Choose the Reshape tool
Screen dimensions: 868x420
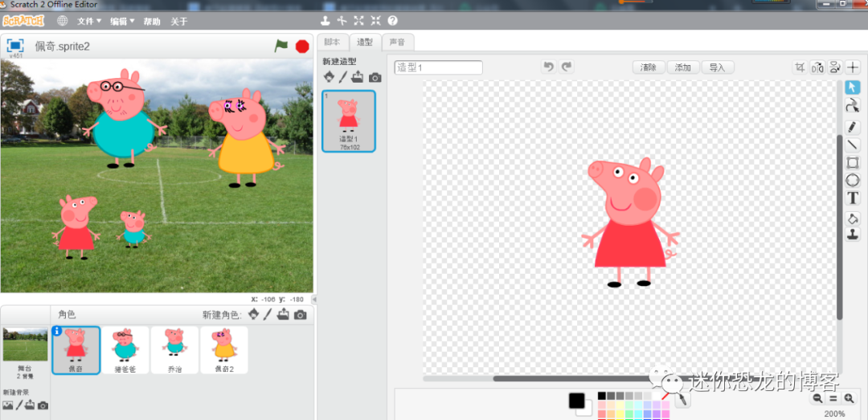click(853, 106)
